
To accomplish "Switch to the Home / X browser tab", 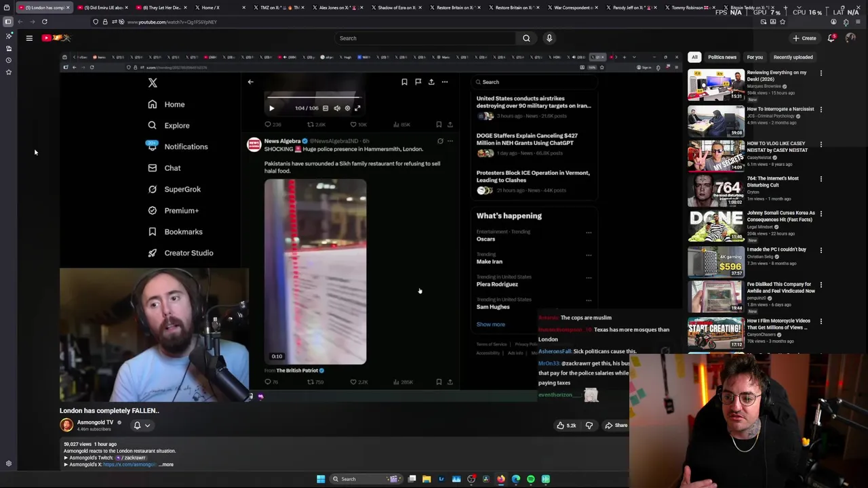I will (220, 7).
